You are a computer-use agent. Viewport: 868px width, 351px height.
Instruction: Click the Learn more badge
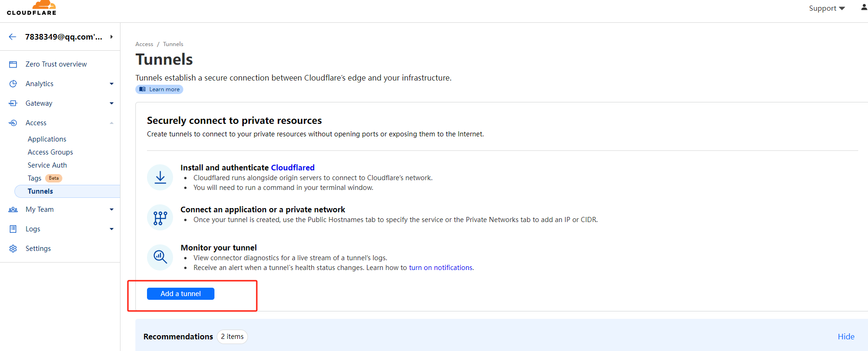[x=159, y=89]
